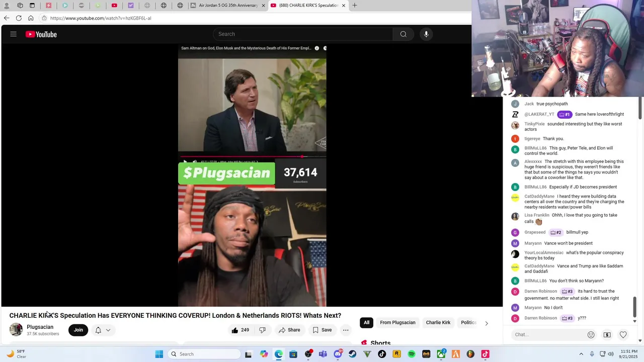Open the YouTube hamburger guide menu
The width and height of the screenshot is (644, 362).
tap(14, 34)
